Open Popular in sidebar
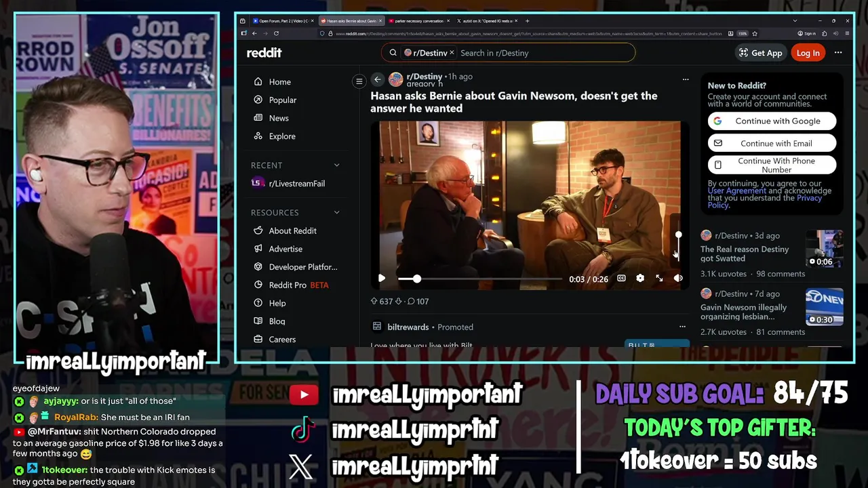The height and width of the screenshot is (488, 868). [283, 100]
